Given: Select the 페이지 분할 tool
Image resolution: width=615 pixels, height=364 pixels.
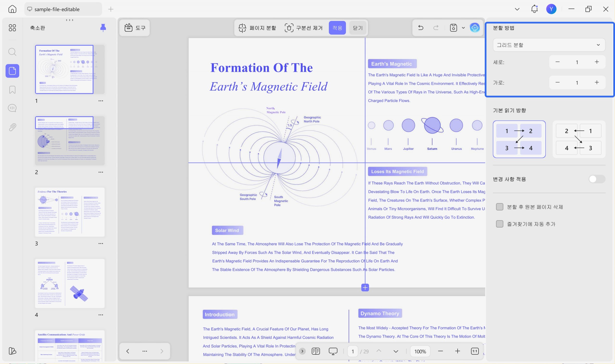Looking at the screenshot, I should [x=257, y=28].
